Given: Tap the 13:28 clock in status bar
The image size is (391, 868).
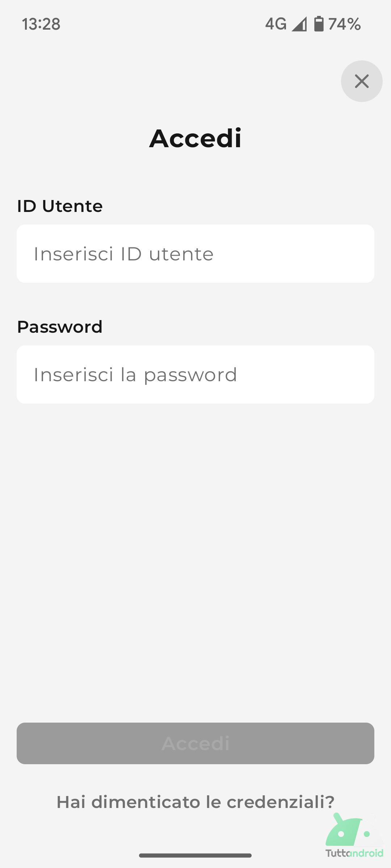Looking at the screenshot, I should (x=41, y=24).
